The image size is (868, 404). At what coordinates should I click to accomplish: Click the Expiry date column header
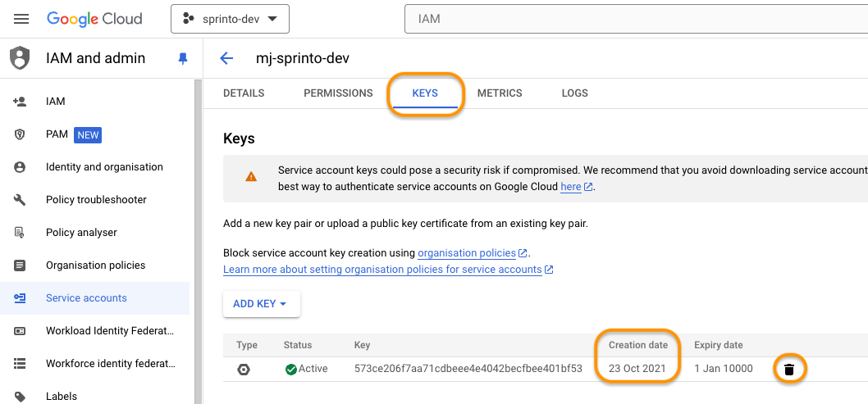719,345
